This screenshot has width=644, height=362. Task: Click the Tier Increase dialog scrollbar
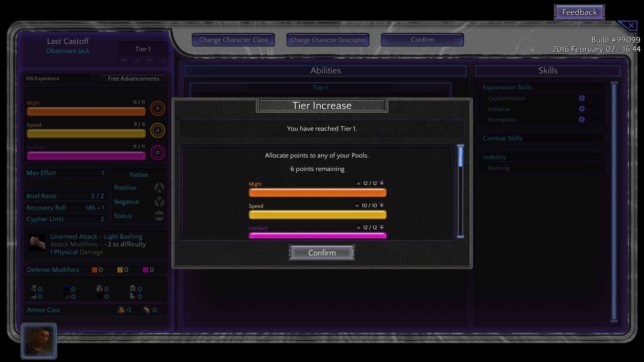(461, 191)
